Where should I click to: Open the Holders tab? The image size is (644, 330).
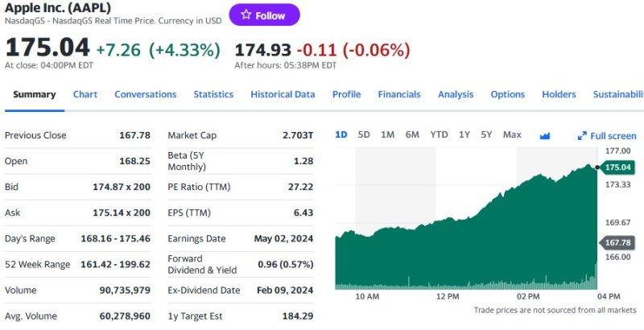[x=559, y=94]
